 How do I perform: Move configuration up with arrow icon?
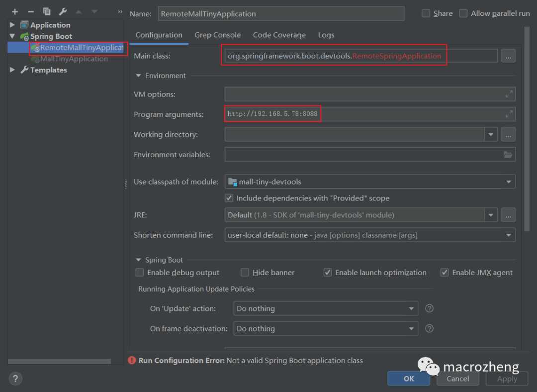pyautogui.click(x=79, y=12)
